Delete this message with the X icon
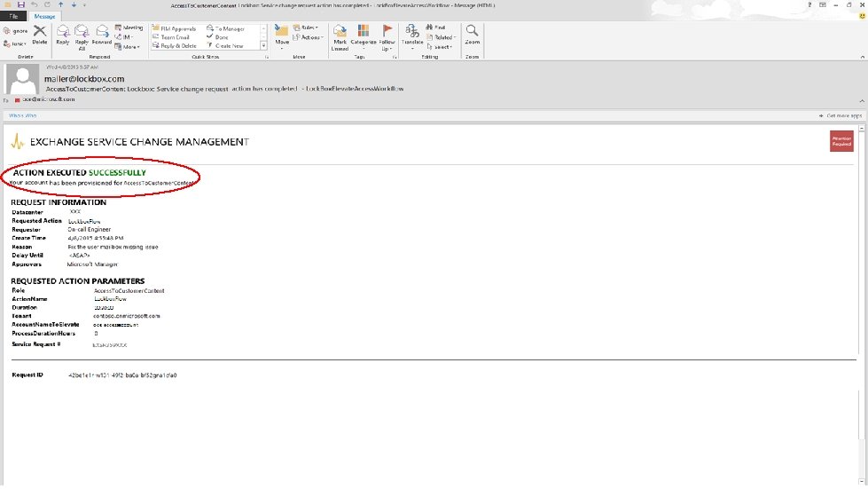This screenshot has width=868, height=489. coord(39,35)
